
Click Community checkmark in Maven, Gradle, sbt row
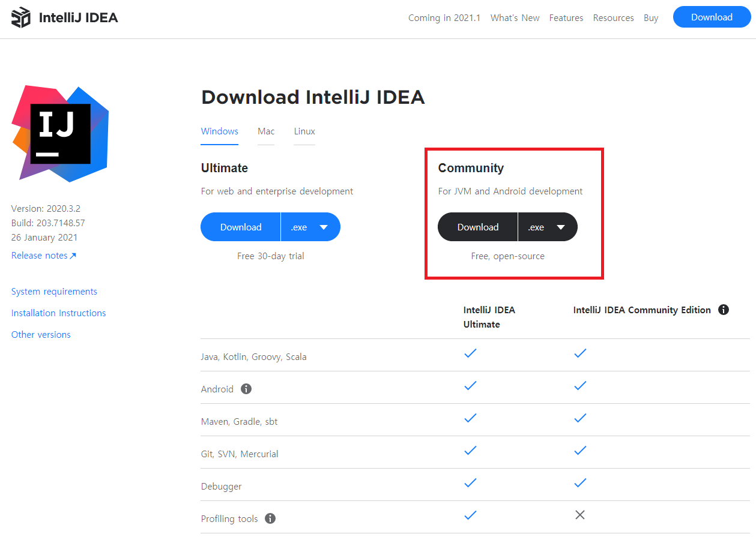(x=580, y=418)
